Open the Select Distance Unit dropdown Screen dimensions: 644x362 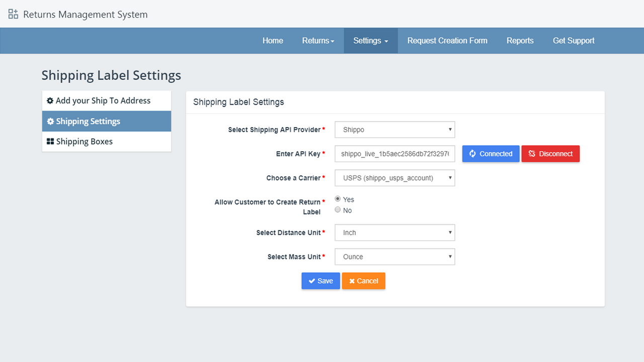click(394, 232)
